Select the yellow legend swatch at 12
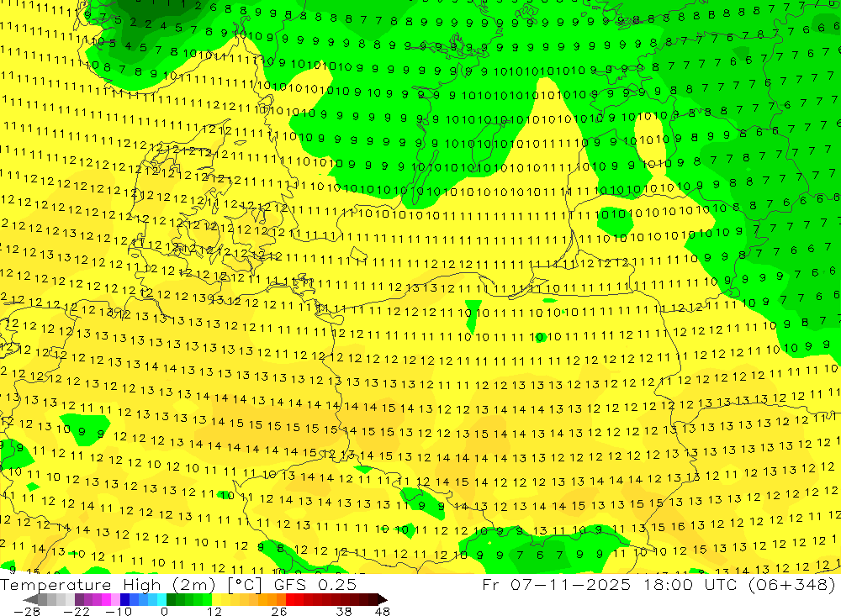The height and width of the screenshot is (616, 841). tap(217, 599)
